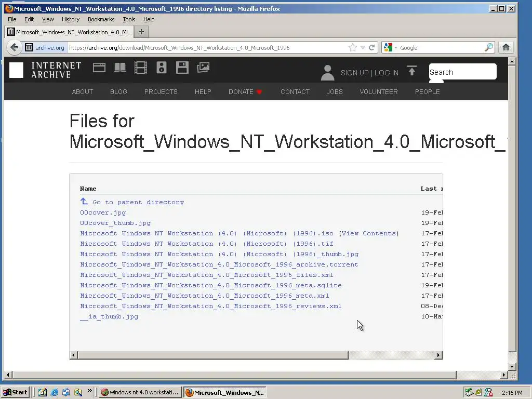This screenshot has height=399, width=532.
Task: Open the BLOG navigation link
Action: tap(118, 91)
